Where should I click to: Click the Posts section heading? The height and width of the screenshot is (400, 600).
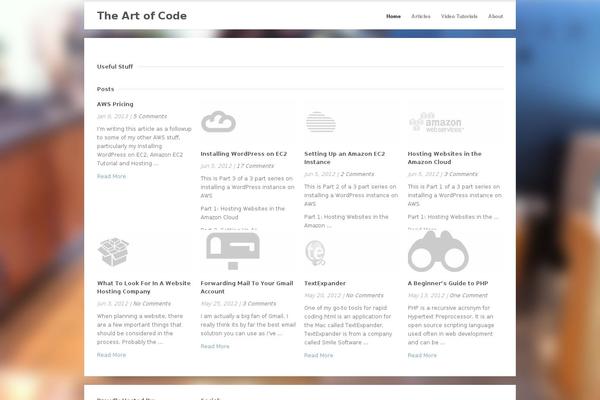coord(105,89)
